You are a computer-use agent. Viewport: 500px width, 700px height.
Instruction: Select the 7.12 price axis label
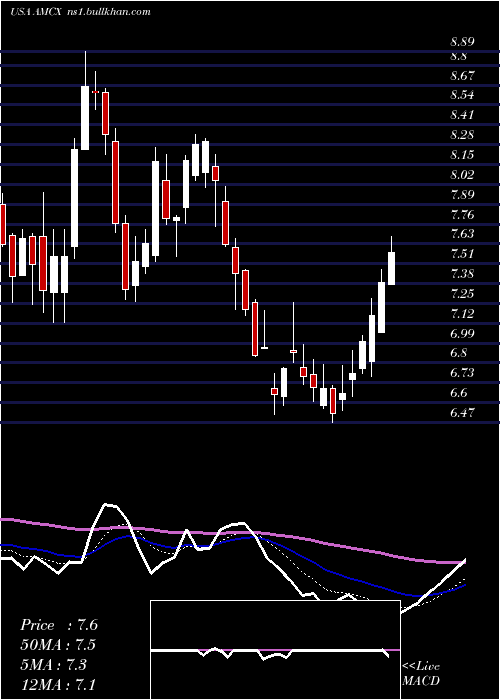462,313
